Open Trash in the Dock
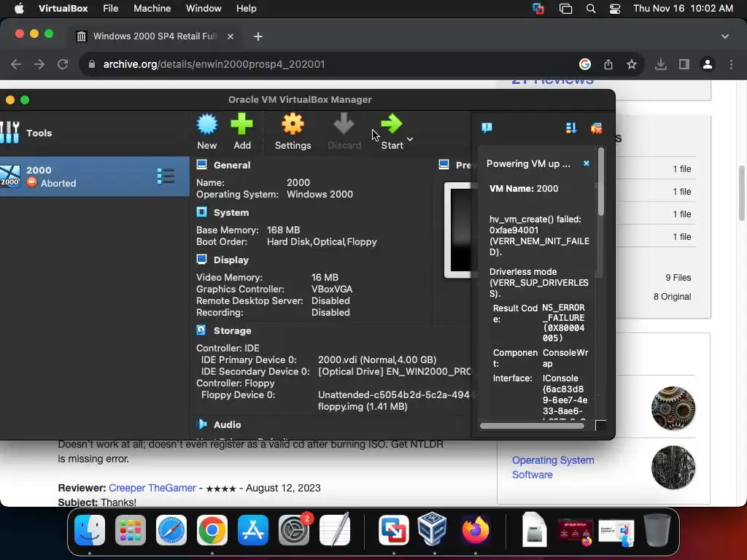The width and height of the screenshot is (747, 560). pyautogui.click(x=657, y=529)
